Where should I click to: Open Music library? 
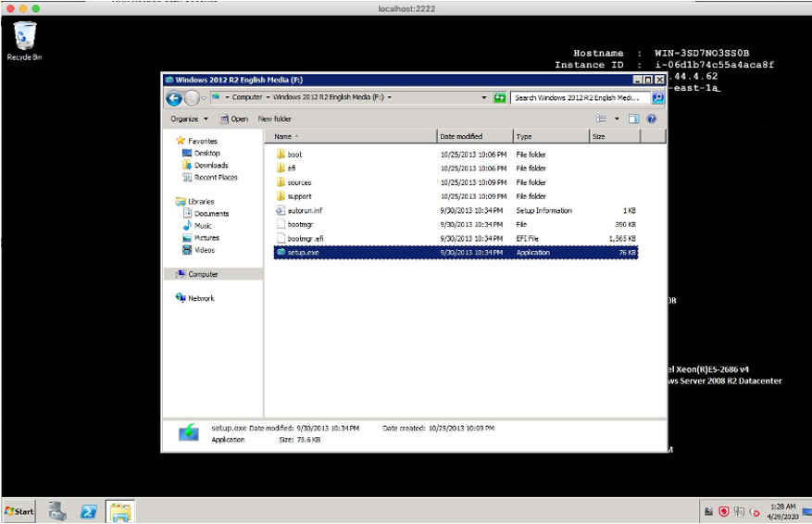pos(197,226)
